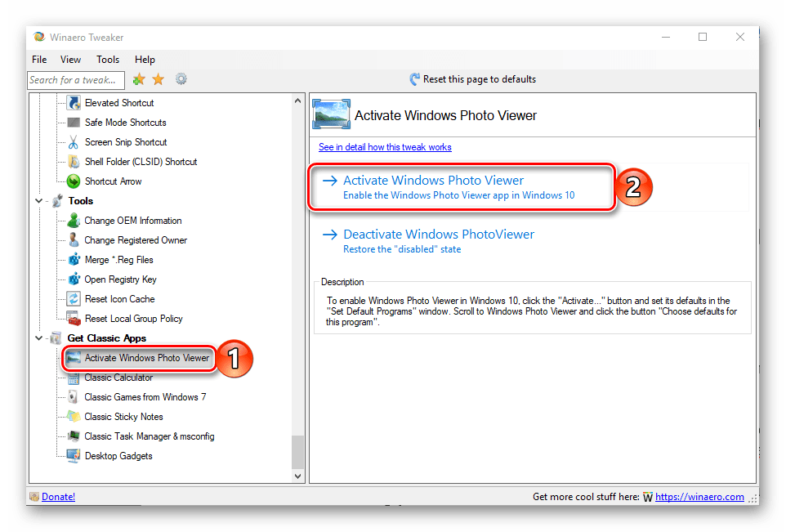The image size is (786, 532).
Task: Click Activate Windows Photo Viewer button
Action: tap(433, 181)
